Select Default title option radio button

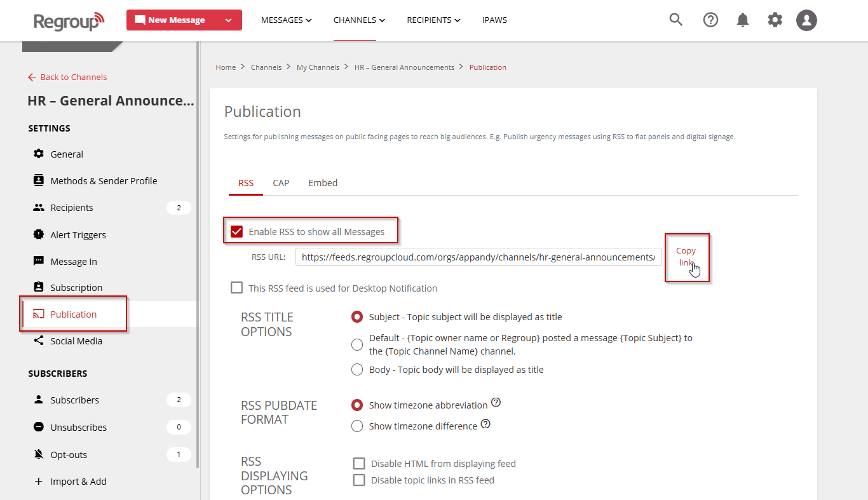point(358,344)
